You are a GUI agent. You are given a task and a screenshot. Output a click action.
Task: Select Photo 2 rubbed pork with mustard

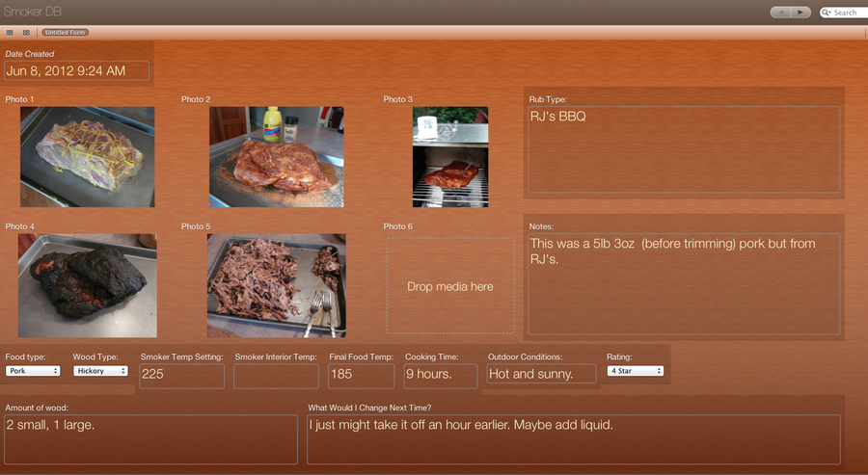pyautogui.click(x=276, y=157)
